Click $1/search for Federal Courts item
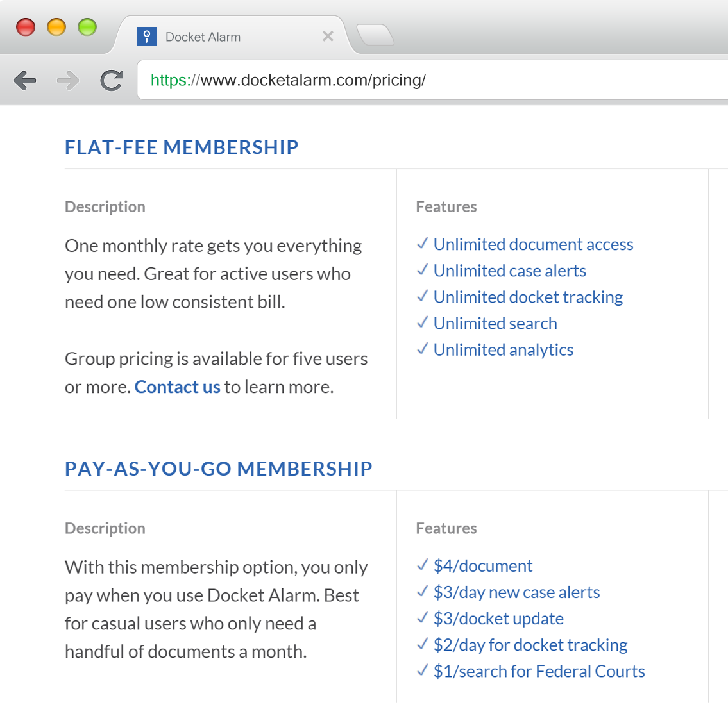The height and width of the screenshot is (716, 728). tap(539, 671)
